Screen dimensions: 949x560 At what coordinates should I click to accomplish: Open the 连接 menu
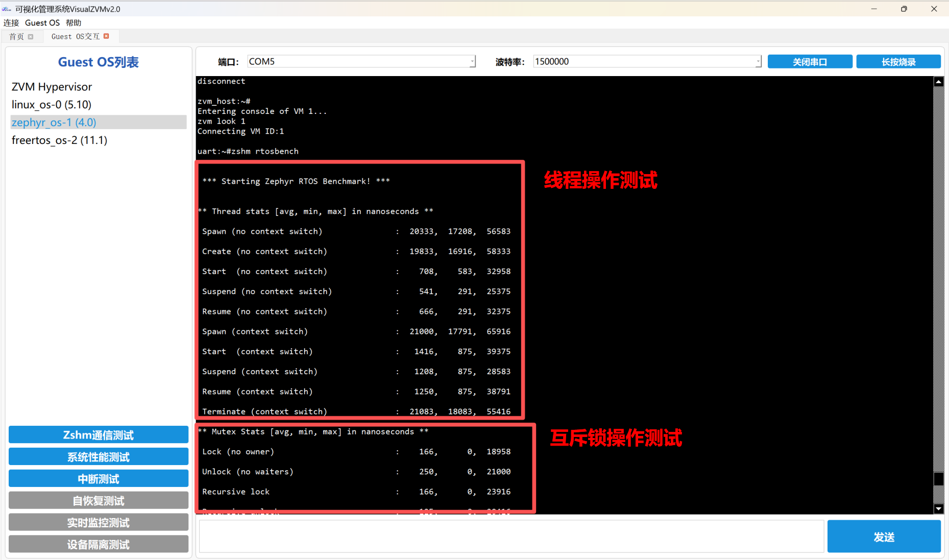(11, 23)
